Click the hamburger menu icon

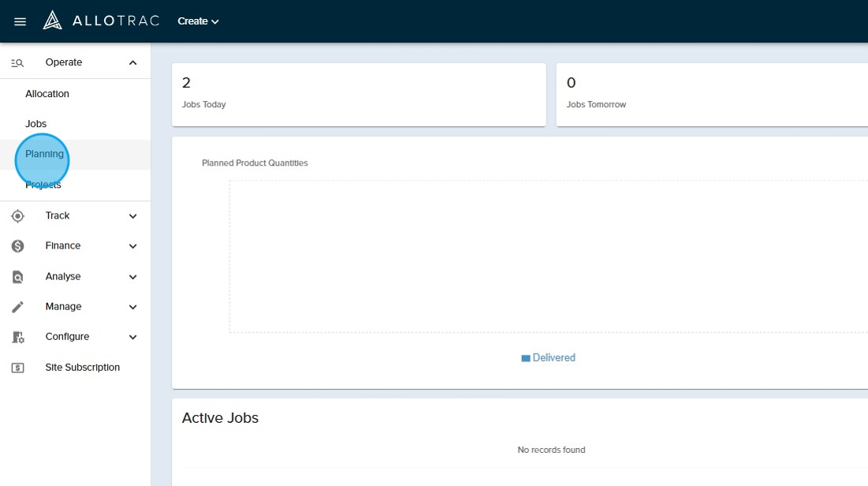click(20, 21)
